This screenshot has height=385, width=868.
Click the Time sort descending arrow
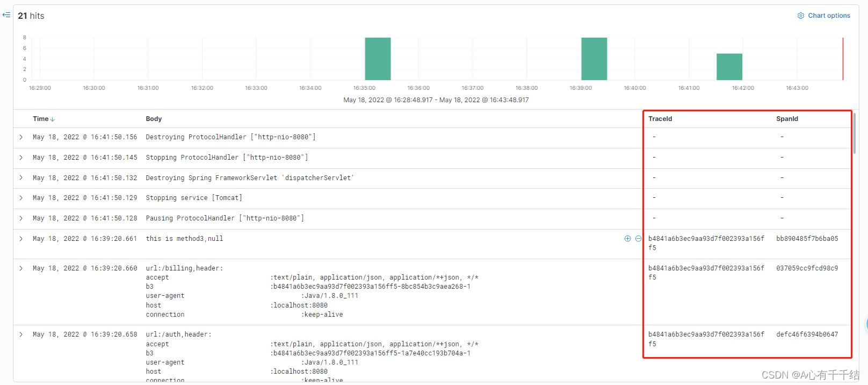53,119
